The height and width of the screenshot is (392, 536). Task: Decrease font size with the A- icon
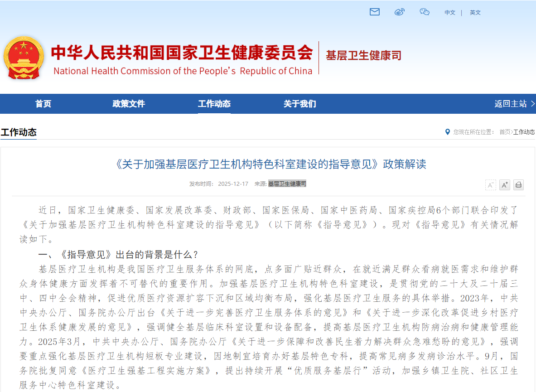491,185
